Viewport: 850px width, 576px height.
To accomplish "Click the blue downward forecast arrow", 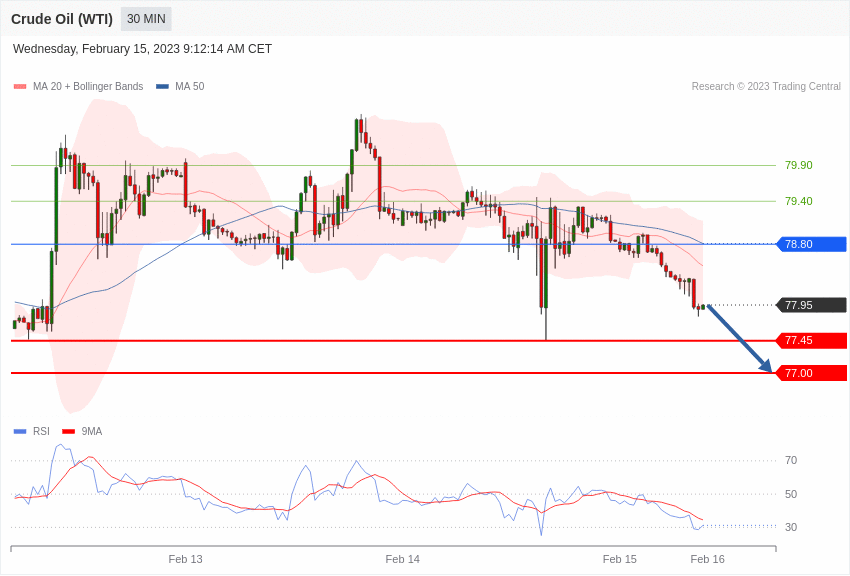I will (740, 339).
